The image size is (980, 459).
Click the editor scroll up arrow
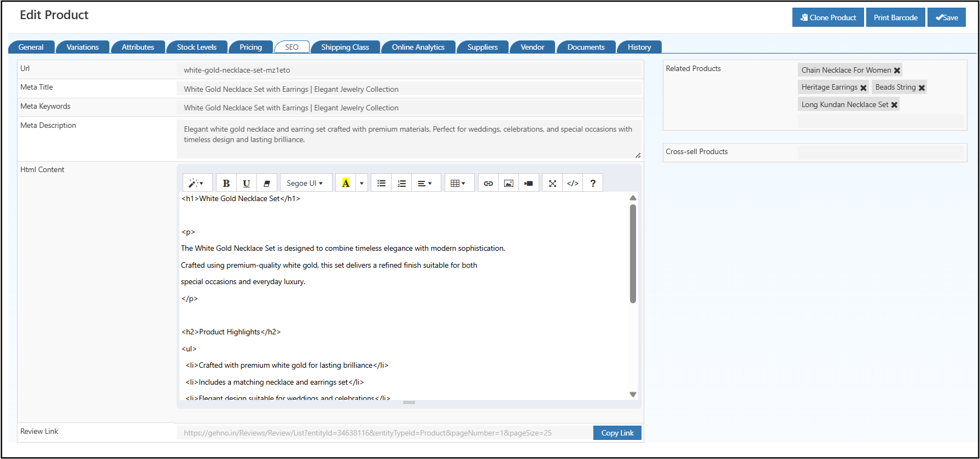pos(633,198)
